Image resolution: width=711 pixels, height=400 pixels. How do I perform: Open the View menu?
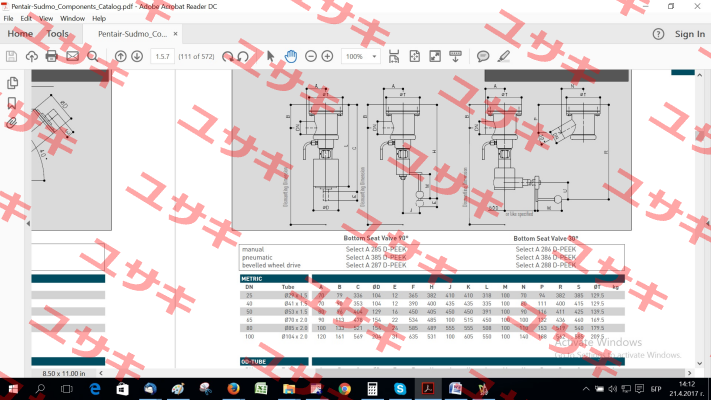pyautogui.click(x=46, y=19)
